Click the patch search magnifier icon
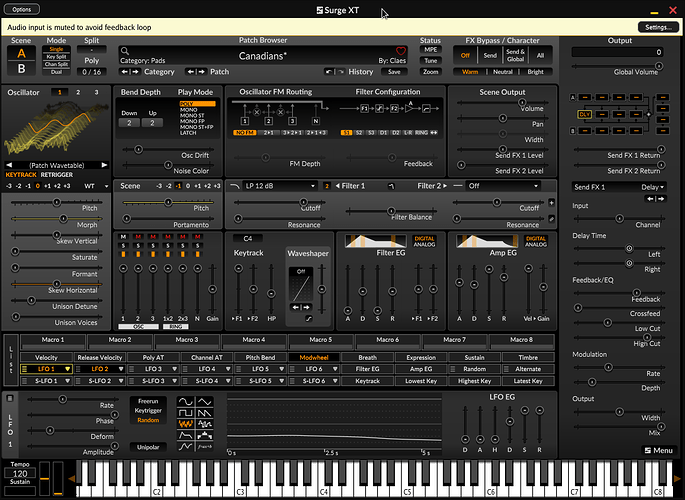 (x=125, y=51)
